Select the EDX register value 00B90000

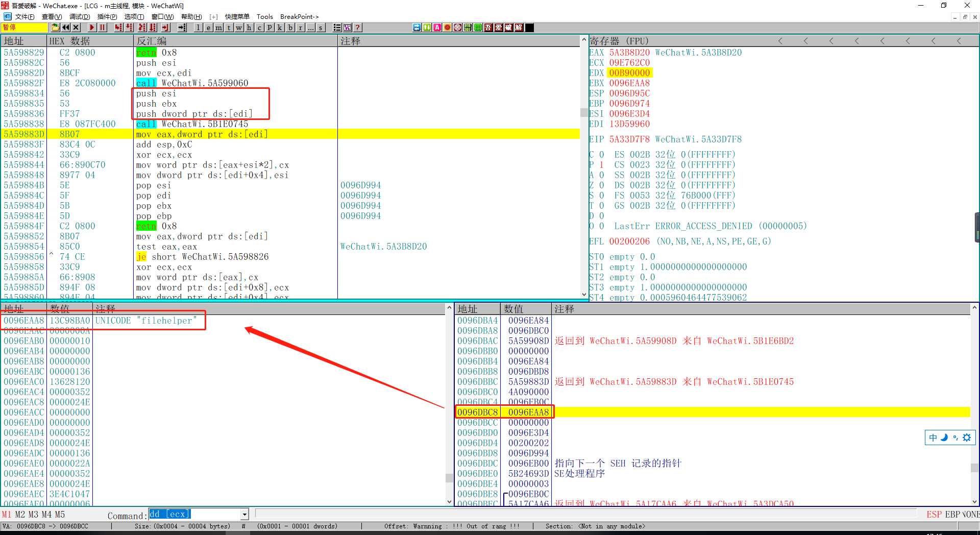(x=629, y=72)
